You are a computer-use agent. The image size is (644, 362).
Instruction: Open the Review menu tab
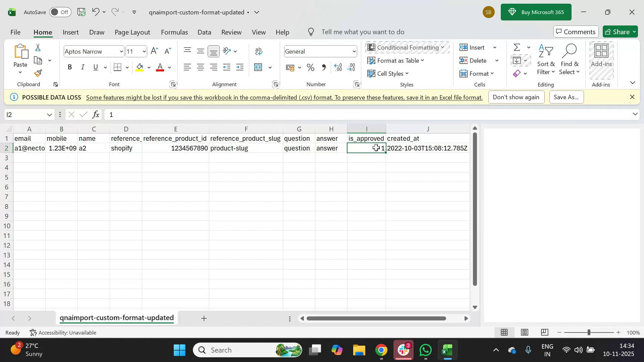pyautogui.click(x=231, y=32)
